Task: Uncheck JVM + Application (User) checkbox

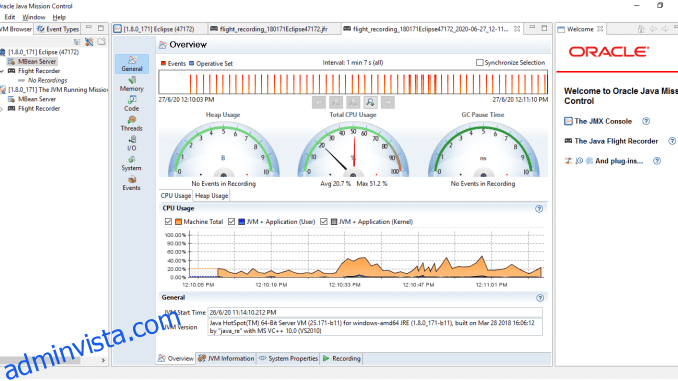Action: tap(231, 221)
